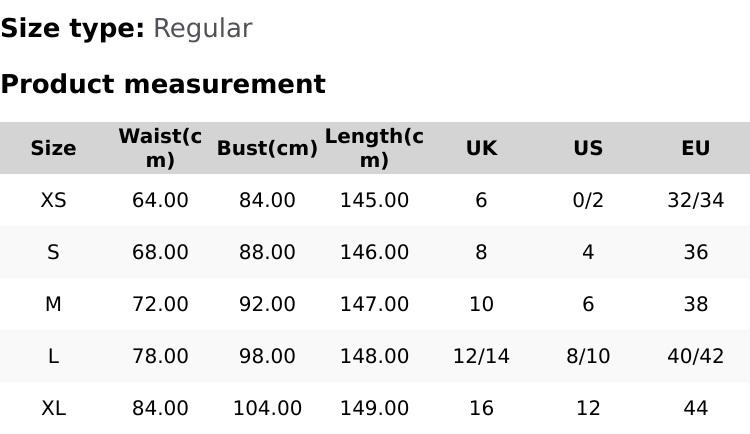Click the US column header

(588, 148)
